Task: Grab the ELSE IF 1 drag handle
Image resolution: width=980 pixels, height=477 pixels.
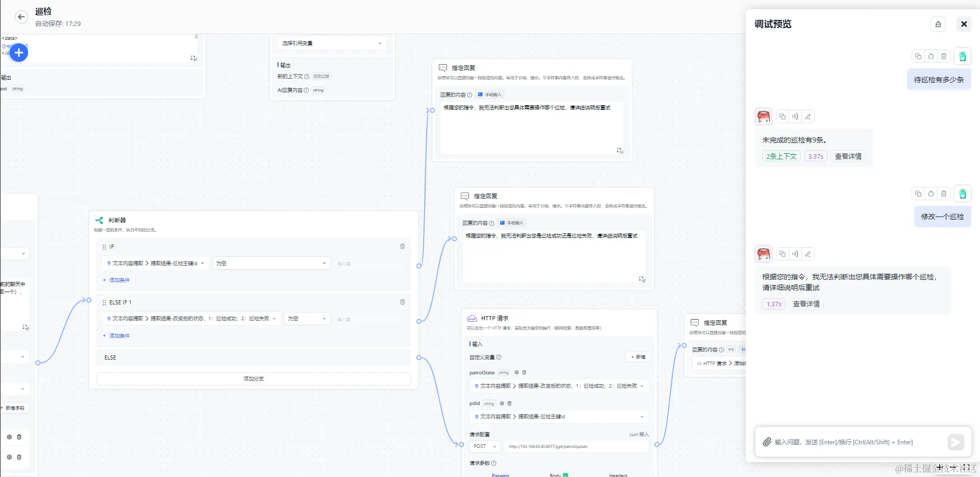Action: click(x=104, y=303)
